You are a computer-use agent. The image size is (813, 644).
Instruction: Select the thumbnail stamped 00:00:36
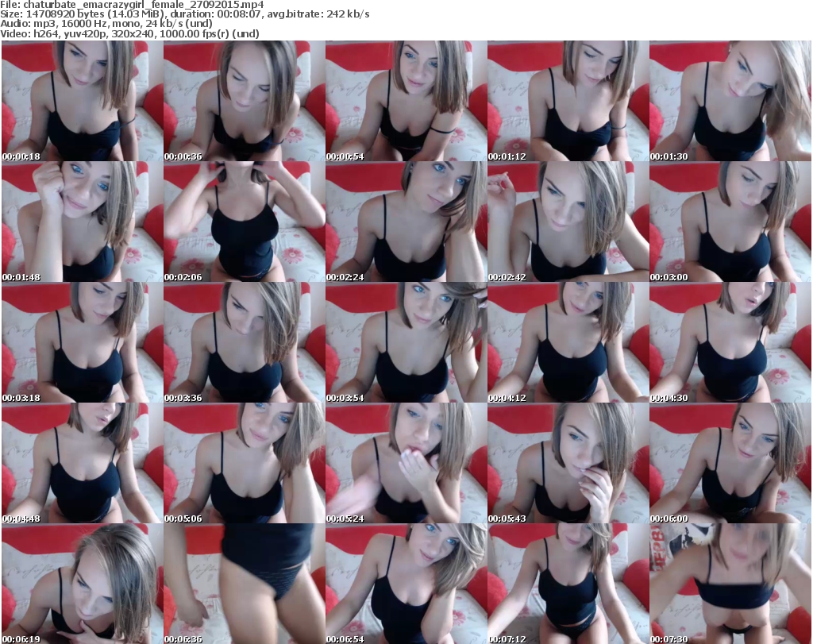pos(245,101)
